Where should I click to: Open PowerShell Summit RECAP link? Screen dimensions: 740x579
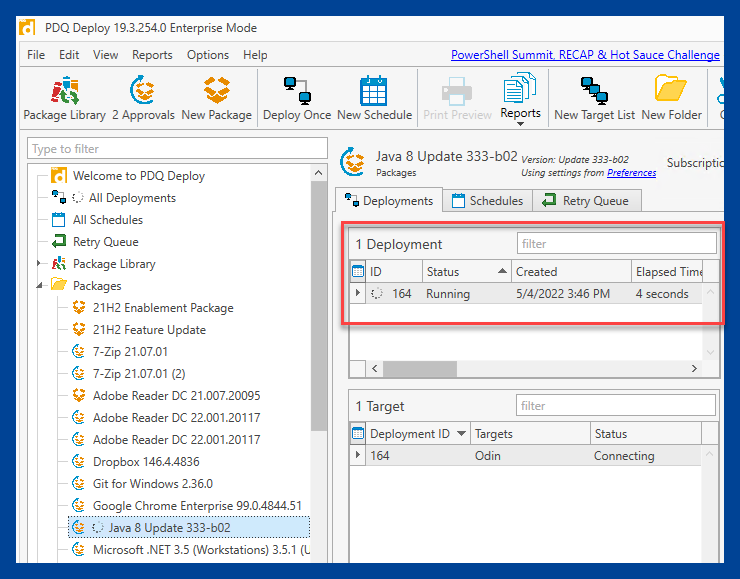pyautogui.click(x=585, y=55)
